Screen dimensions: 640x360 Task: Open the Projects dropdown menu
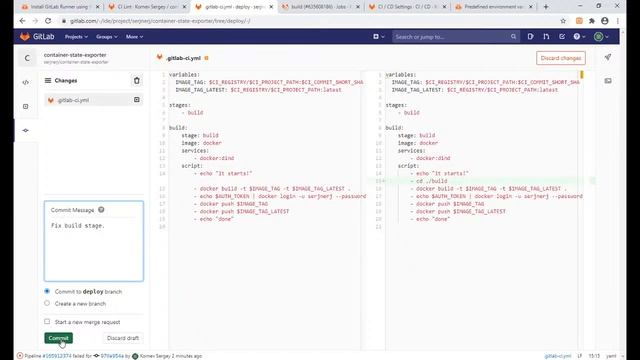click(76, 37)
